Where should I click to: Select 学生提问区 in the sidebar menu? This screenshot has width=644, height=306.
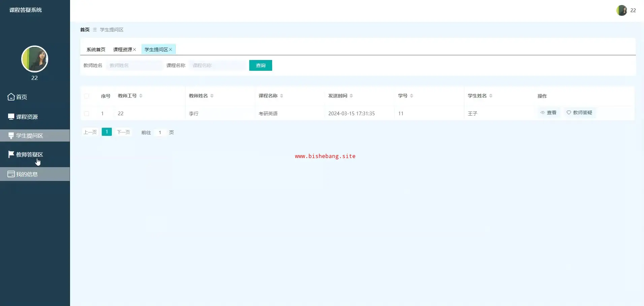(35, 135)
